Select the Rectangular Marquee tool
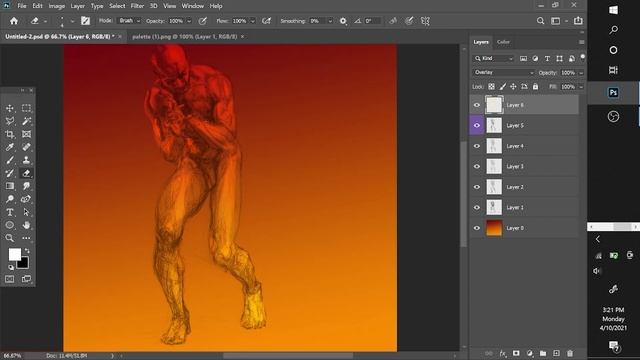Image resolution: width=640 pixels, height=360 pixels. point(26,108)
